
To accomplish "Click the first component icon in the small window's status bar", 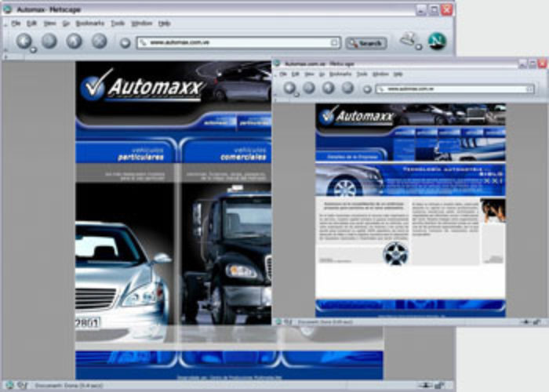I will (x=278, y=321).
